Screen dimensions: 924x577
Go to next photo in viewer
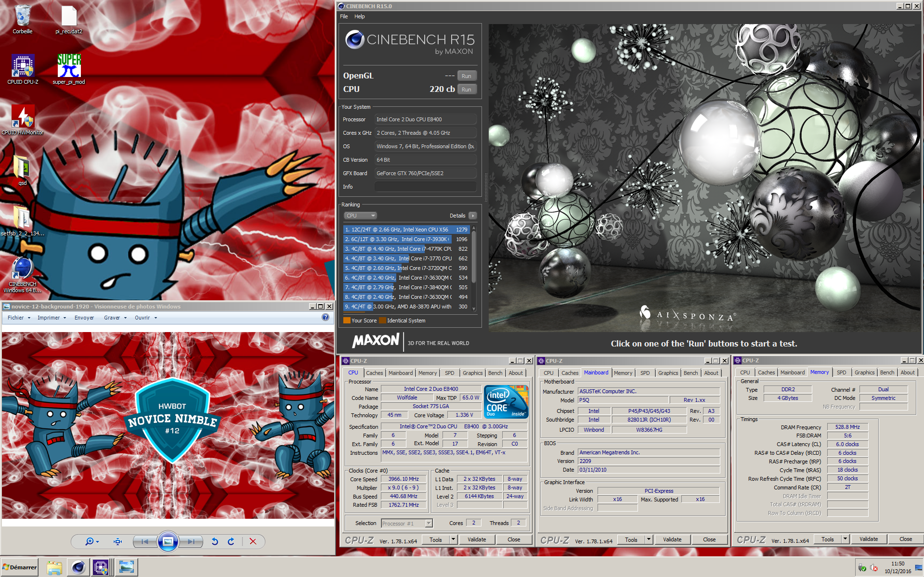192,541
